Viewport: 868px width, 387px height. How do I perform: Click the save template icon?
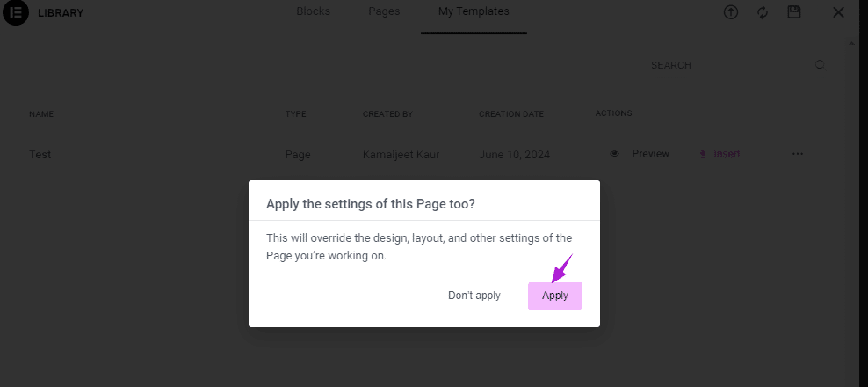coord(794,12)
